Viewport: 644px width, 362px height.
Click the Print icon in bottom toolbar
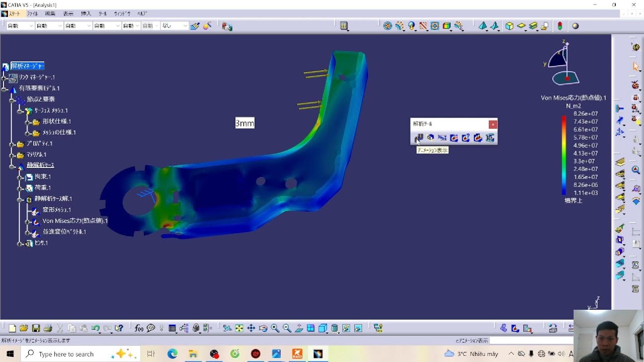[x=48, y=328]
